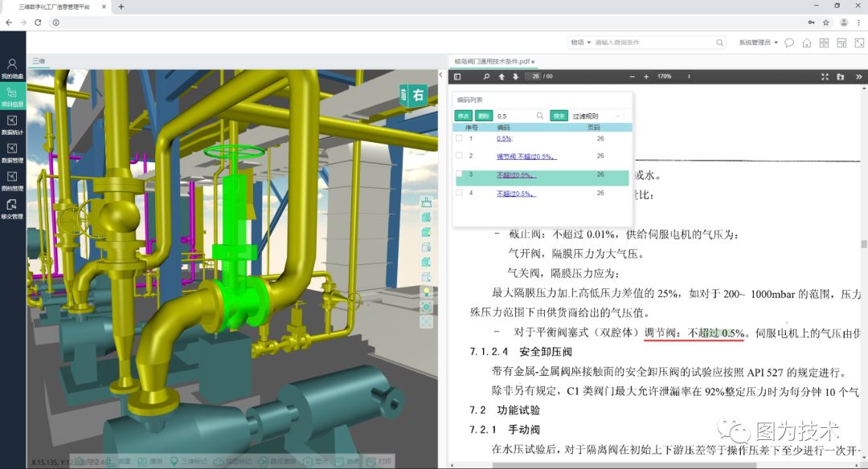Switch to split-panel layout icon

[x=841, y=43]
